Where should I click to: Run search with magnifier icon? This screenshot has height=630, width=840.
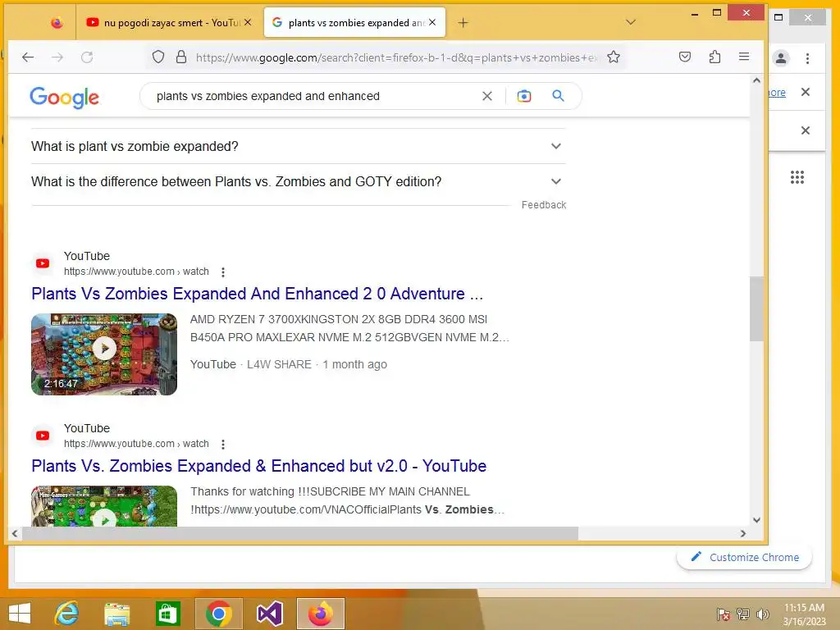558,97
